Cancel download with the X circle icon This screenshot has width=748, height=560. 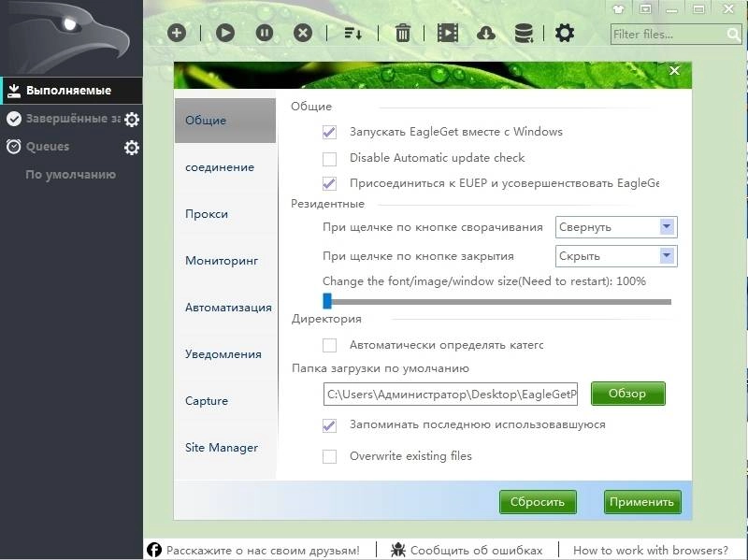(x=303, y=33)
